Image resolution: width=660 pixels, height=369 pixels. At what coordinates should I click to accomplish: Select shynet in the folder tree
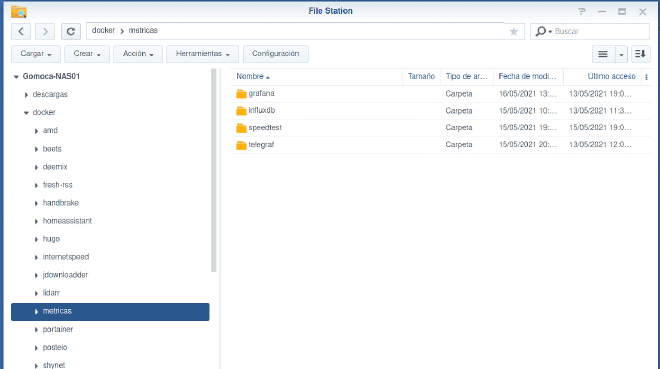click(x=54, y=365)
